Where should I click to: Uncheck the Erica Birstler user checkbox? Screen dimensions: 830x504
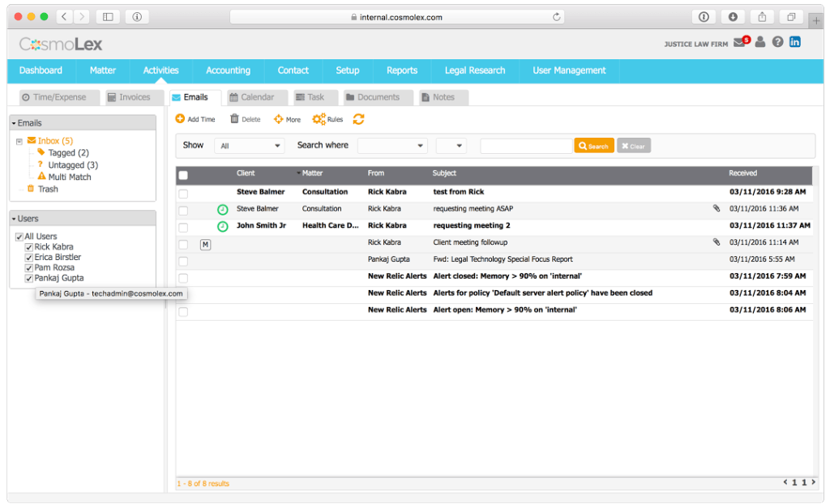click(29, 258)
